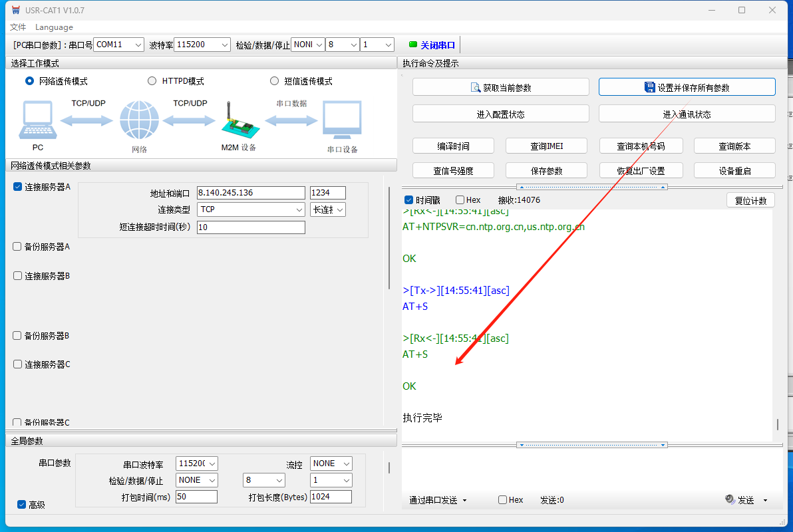793x532 pixels.
Task: Click the serial device monitor icon
Action: [342, 120]
